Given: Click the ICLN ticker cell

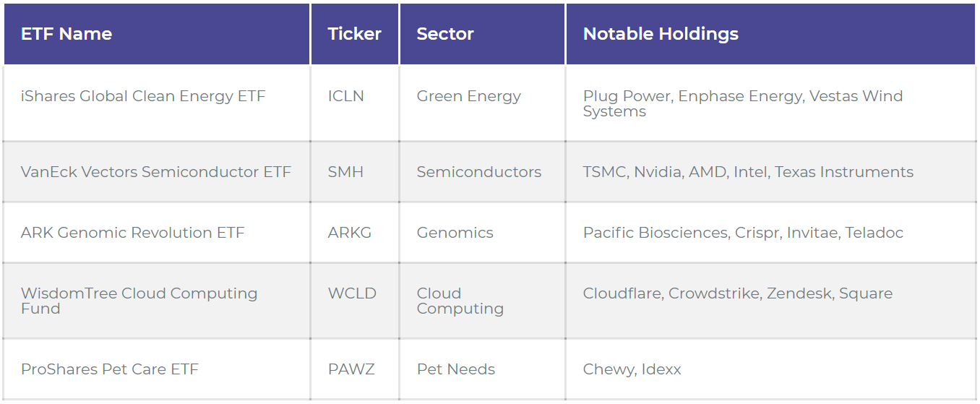Looking at the screenshot, I should (x=346, y=96).
